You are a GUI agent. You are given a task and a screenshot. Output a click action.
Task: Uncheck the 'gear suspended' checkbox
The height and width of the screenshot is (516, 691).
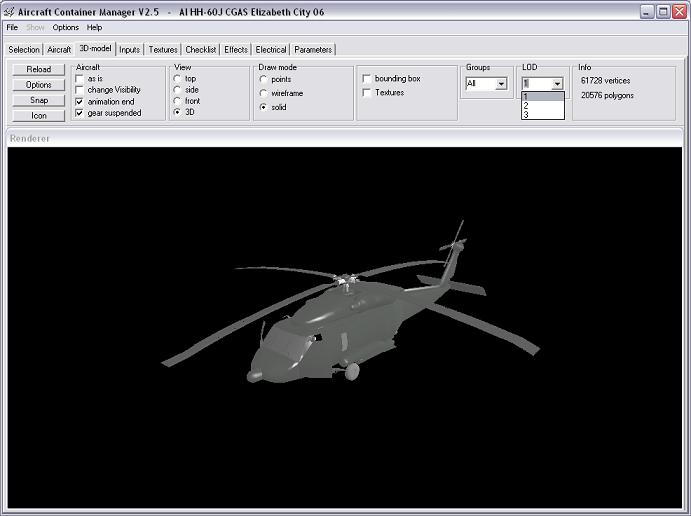tap(80, 113)
